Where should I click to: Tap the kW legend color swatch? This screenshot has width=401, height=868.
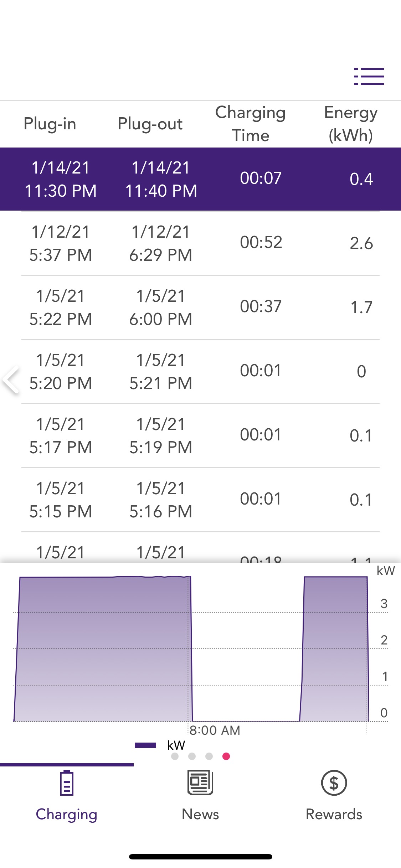click(x=145, y=745)
